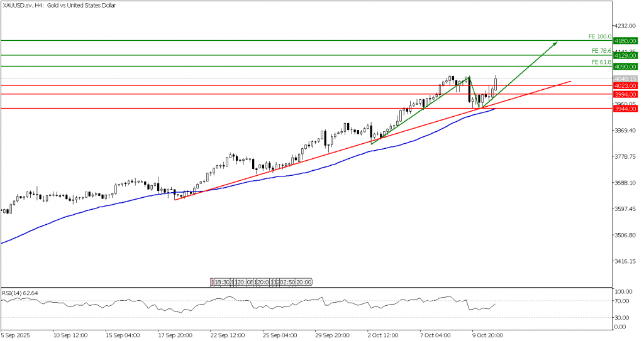This screenshot has width=644, height=341.
Task: Click the green 4090.00 price tag
Action: (626, 67)
